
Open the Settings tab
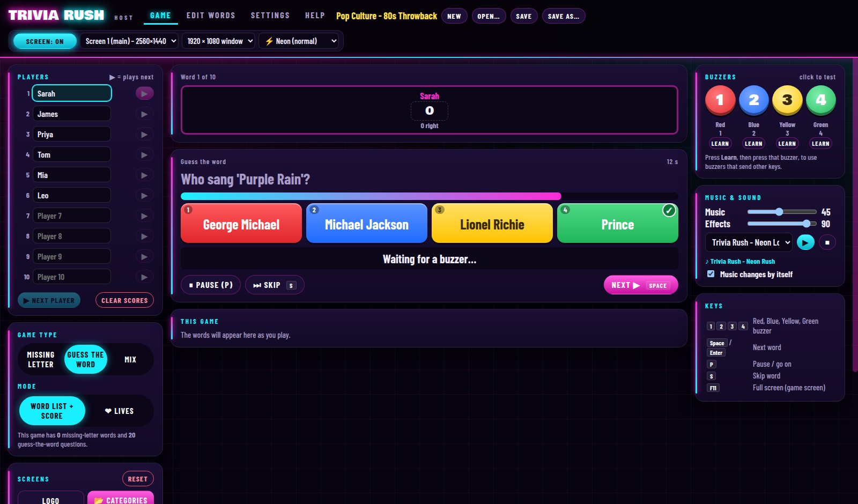(270, 16)
